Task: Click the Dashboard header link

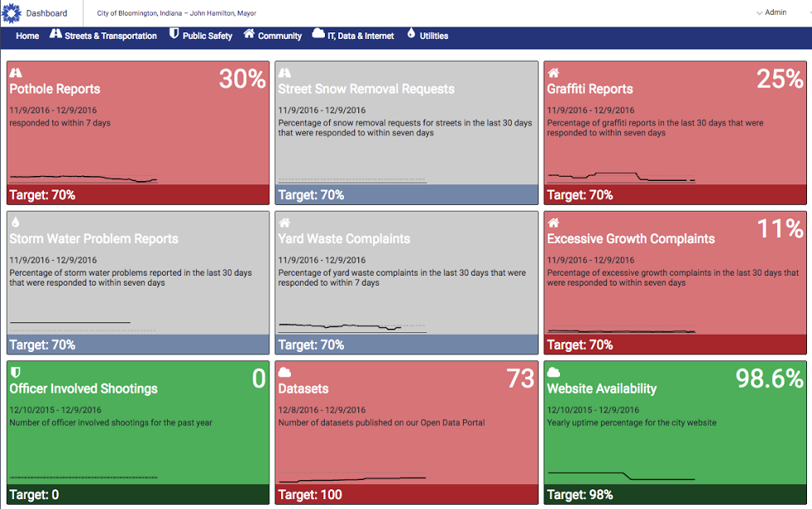Action: tap(47, 13)
